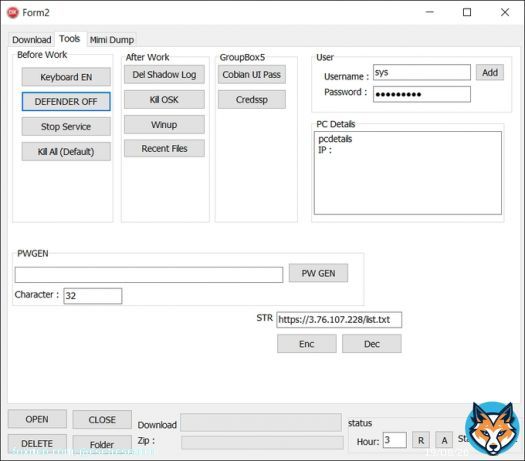Click the Recent Files button

click(x=164, y=148)
